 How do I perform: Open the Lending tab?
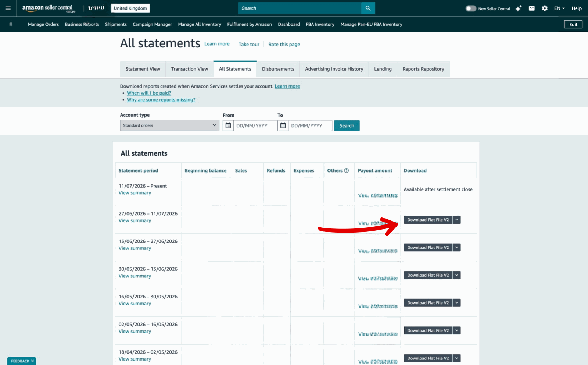point(383,69)
